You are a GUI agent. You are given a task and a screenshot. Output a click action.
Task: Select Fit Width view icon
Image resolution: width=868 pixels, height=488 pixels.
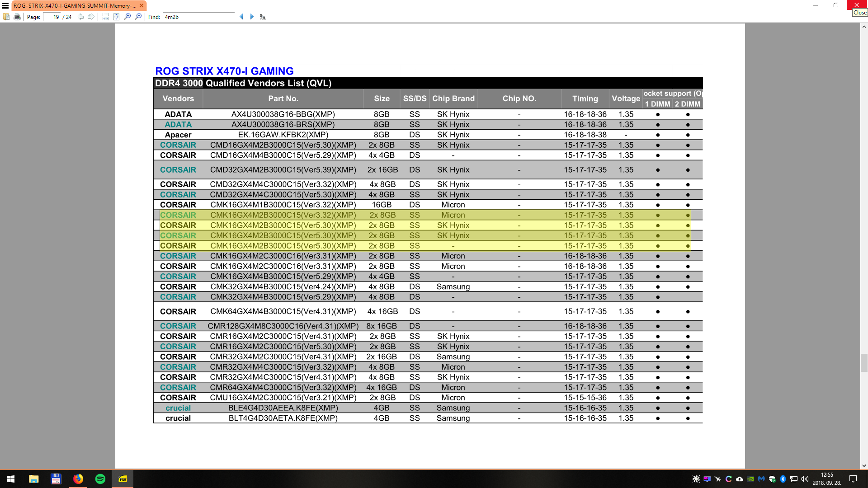tap(105, 17)
